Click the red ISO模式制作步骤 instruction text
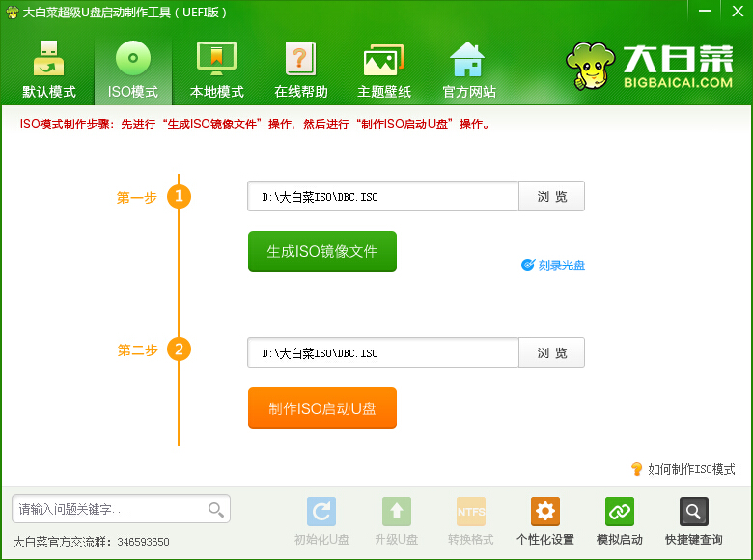The width and height of the screenshot is (753, 560). coord(255,124)
